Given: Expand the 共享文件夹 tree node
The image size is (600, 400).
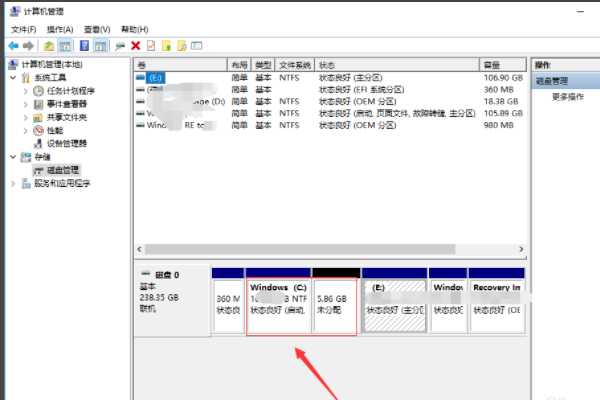Looking at the screenshot, I should (26, 117).
